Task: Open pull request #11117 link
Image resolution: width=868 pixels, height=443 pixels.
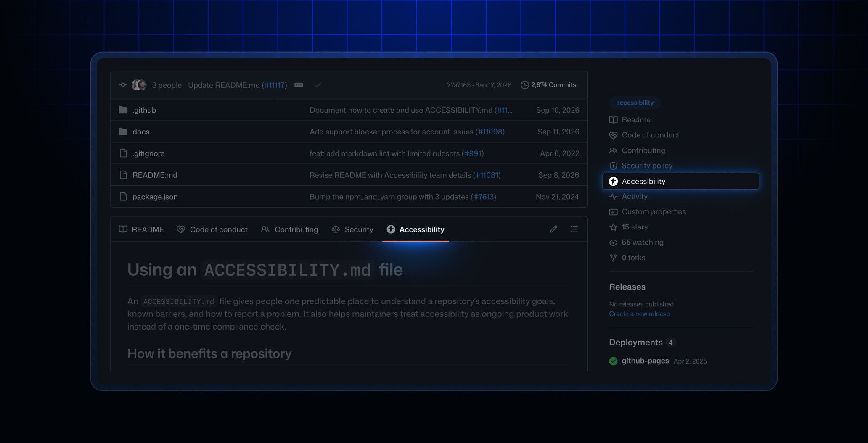Action: (274, 85)
